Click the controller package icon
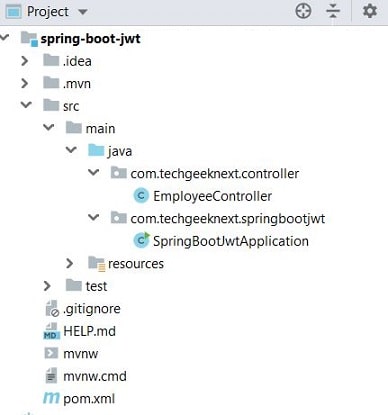The height and width of the screenshot is (415, 388). point(118,173)
